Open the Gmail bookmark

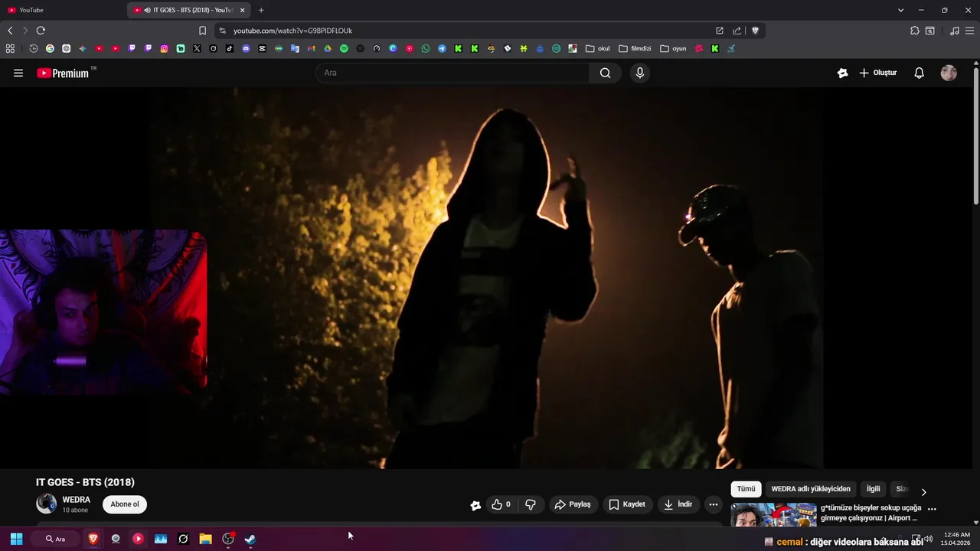311,48
